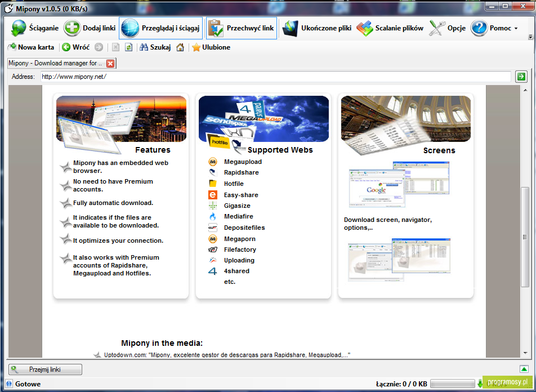Expand the Pomoc help dropdown
This screenshot has height=392, width=536.
point(494,28)
